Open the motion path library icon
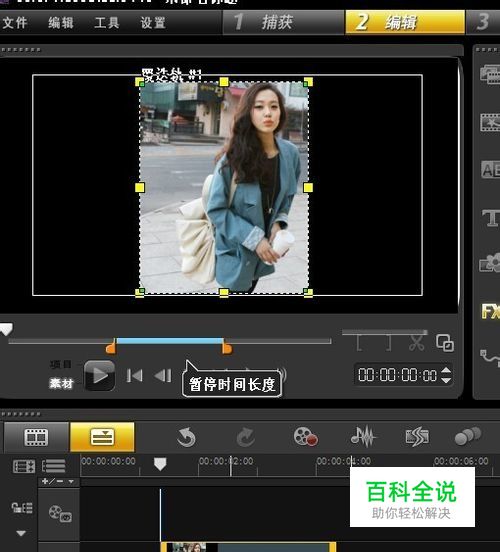This screenshot has width=500, height=552. click(491, 357)
